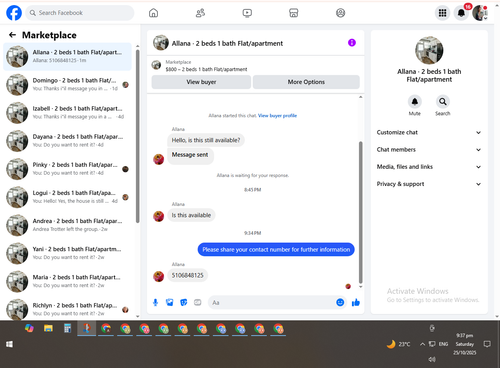Screen dimensions: 500x368
Task: Open the notifications bell
Action: [x=461, y=13]
